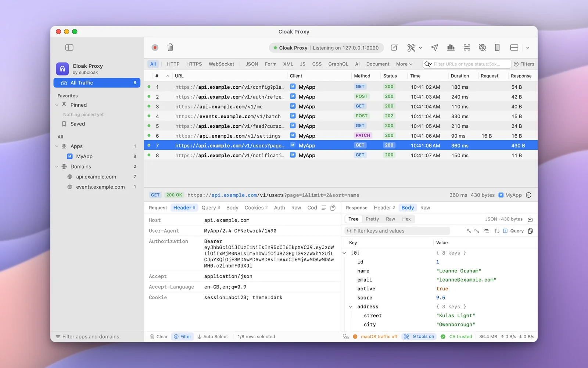Copy the request using the clipboard icon
This screenshot has width=588, height=368.
(x=333, y=208)
